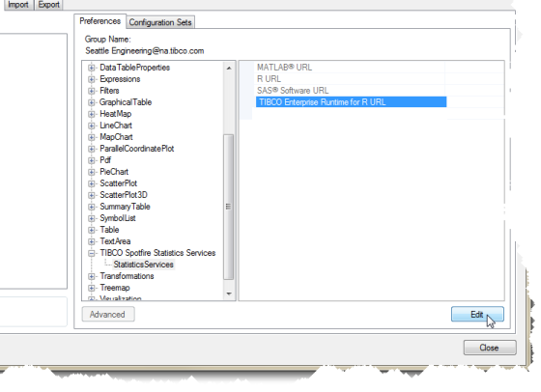Click the Export button
Image resolution: width=541 pixels, height=392 pixels.
pos(48,5)
